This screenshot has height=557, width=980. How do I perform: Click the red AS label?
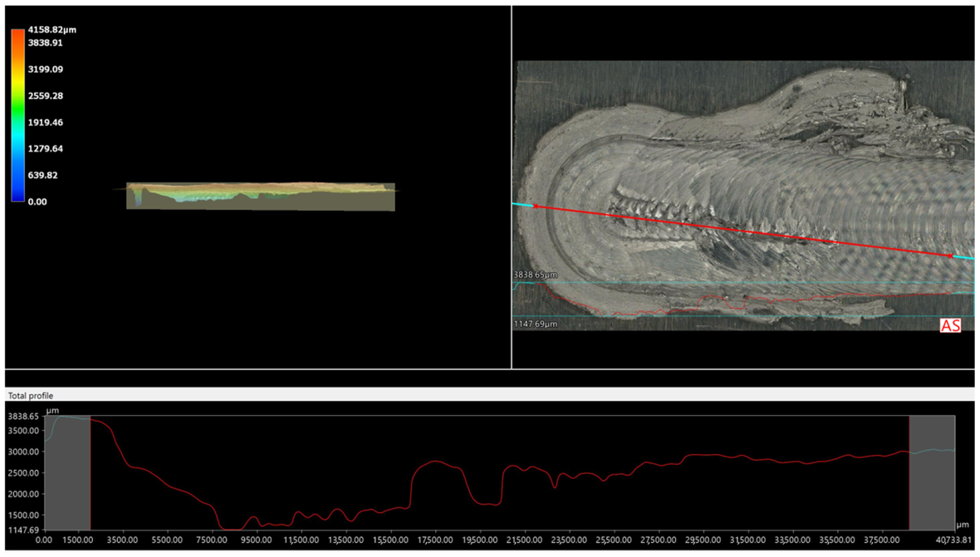[x=950, y=326]
